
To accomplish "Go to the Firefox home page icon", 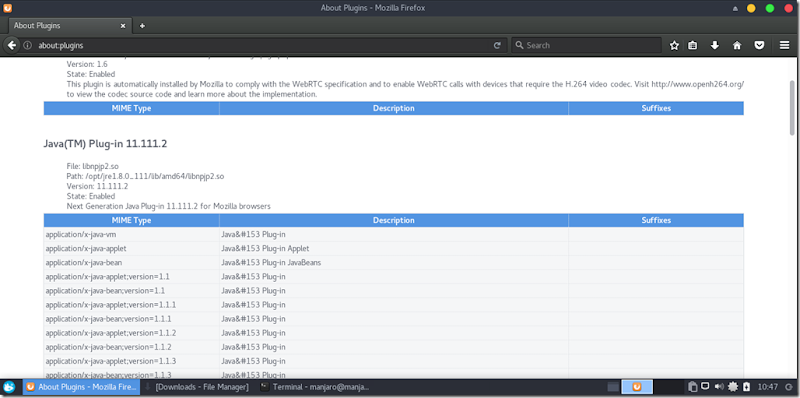I will pyautogui.click(x=737, y=45).
